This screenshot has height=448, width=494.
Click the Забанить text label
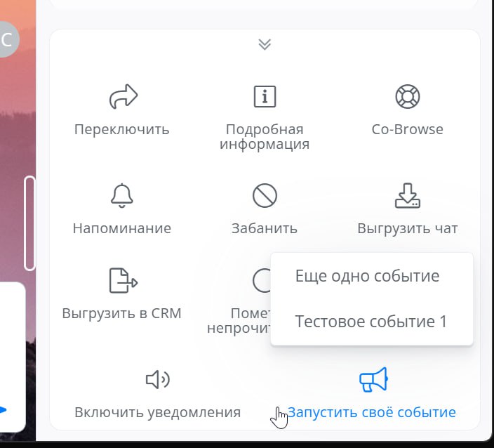point(265,228)
